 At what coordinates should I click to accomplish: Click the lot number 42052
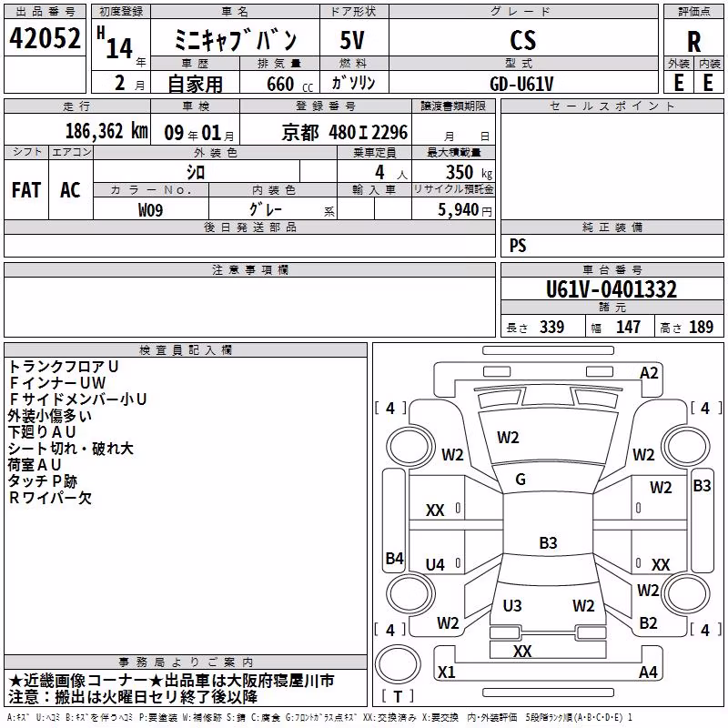[x=45, y=38]
